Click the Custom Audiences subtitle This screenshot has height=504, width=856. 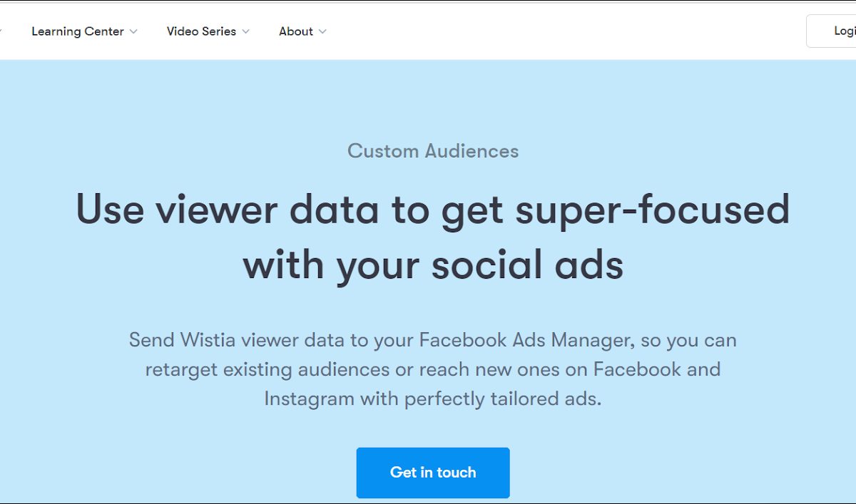point(433,151)
